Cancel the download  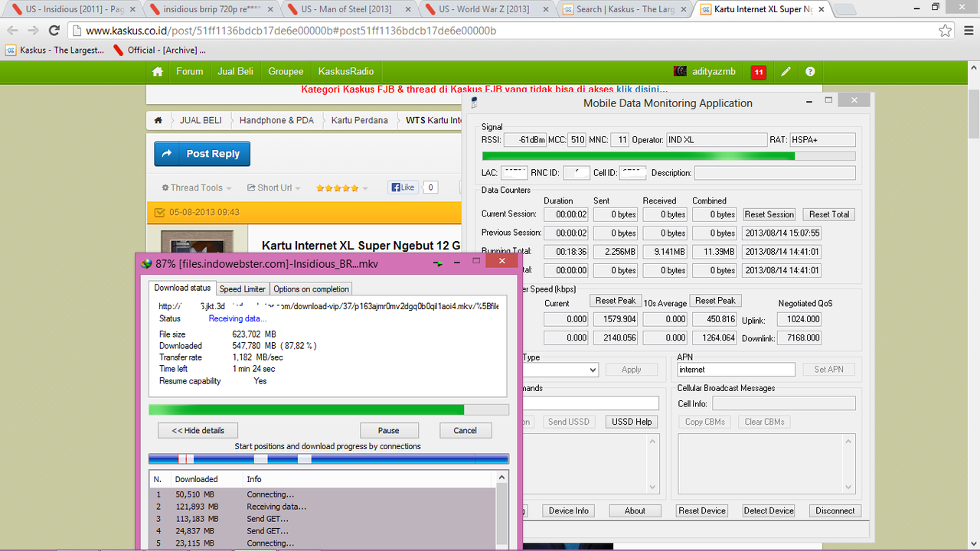pyautogui.click(x=465, y=430)
